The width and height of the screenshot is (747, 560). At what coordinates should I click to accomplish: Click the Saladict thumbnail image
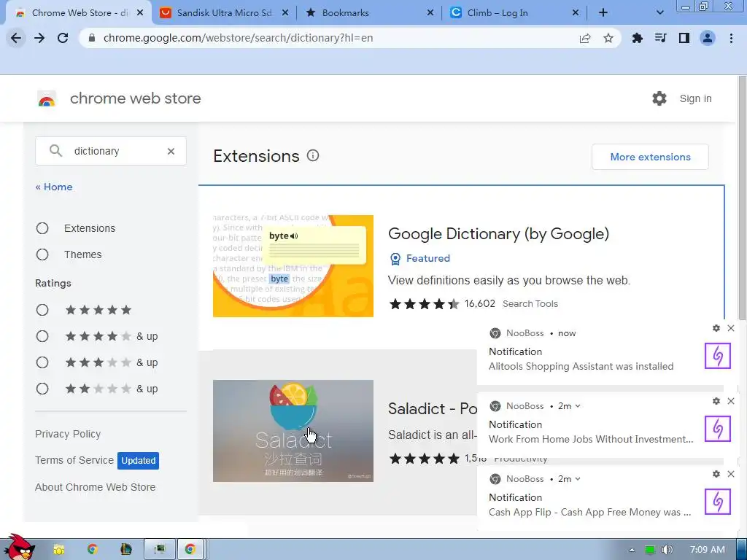click(x=293, y=431)
